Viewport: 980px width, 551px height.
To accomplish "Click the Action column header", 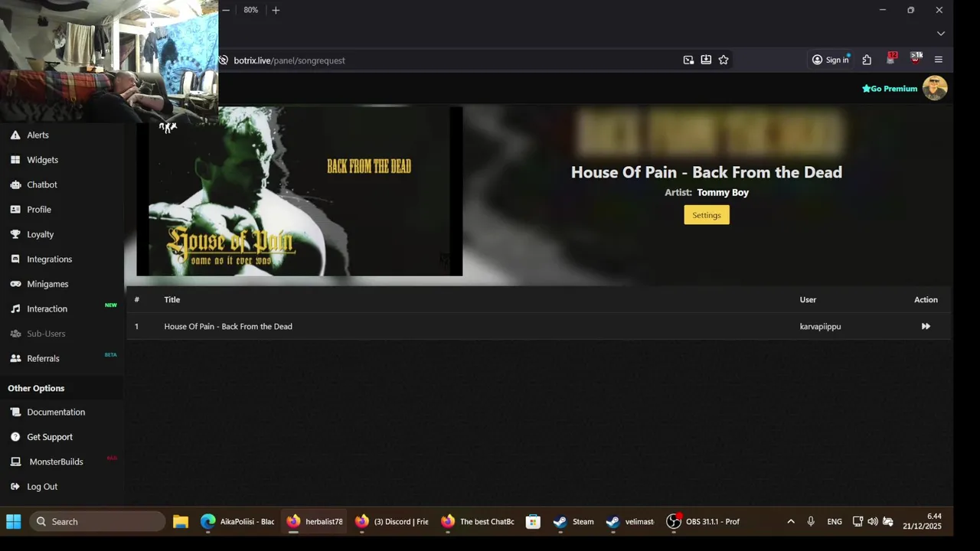I will 926,299.
